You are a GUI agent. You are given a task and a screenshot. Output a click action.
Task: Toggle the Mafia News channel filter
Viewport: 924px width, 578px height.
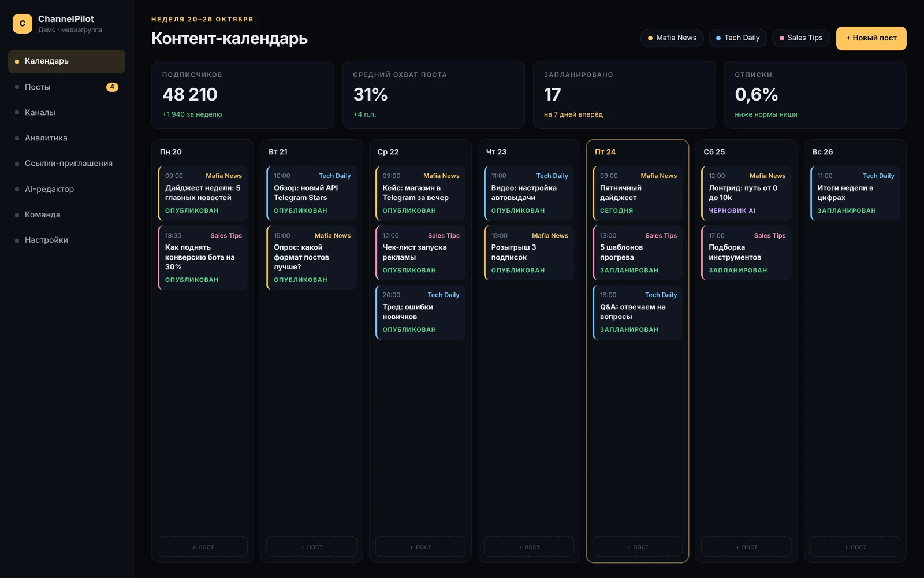tap(672, 38)
